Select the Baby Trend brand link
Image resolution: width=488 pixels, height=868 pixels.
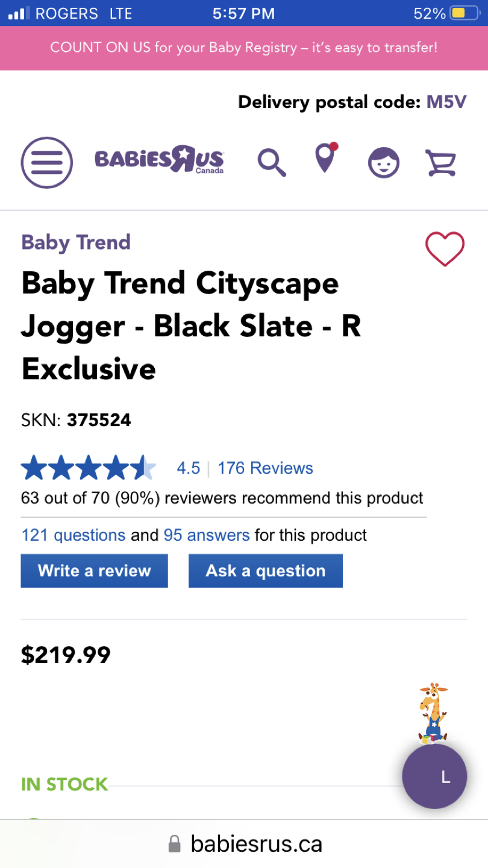point(75,242)
